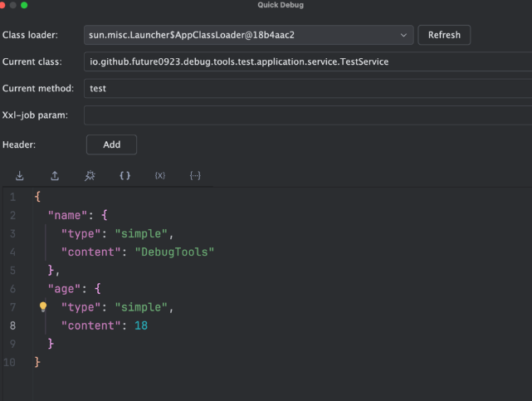Open the Class loader dropdown
Viewport: 532px width, 401px height.
249,35
